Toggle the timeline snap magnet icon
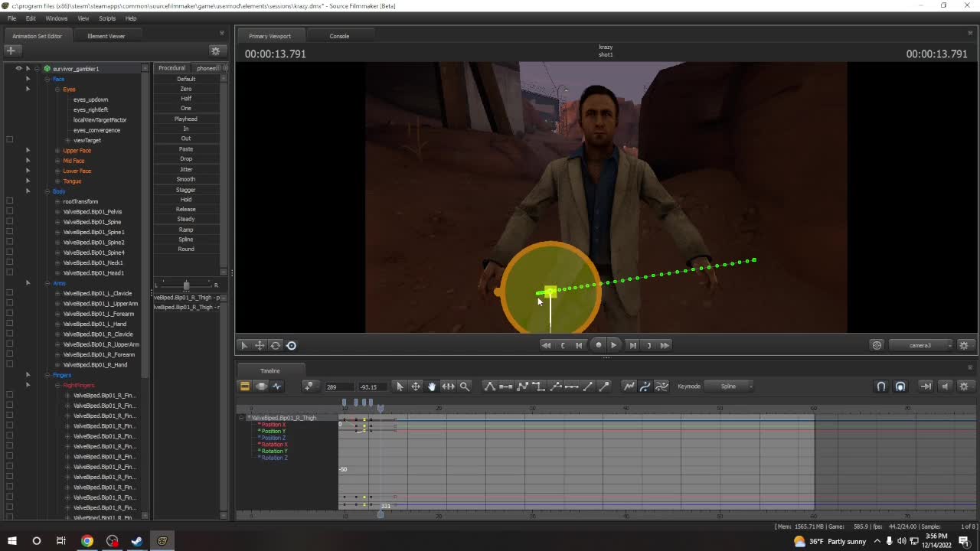980x551 pixels. [x=881, y=386]
